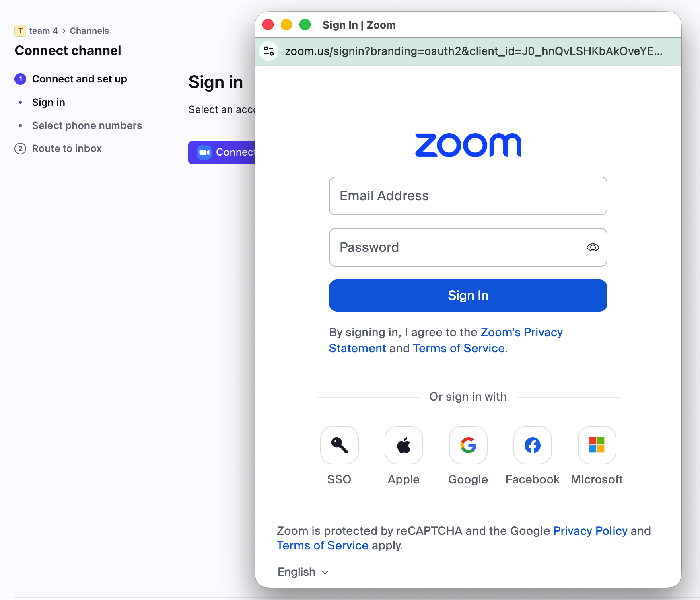Open Google Privacy Policy link
The width and height of the screenshot is (700, 600).
click(590, 531)
